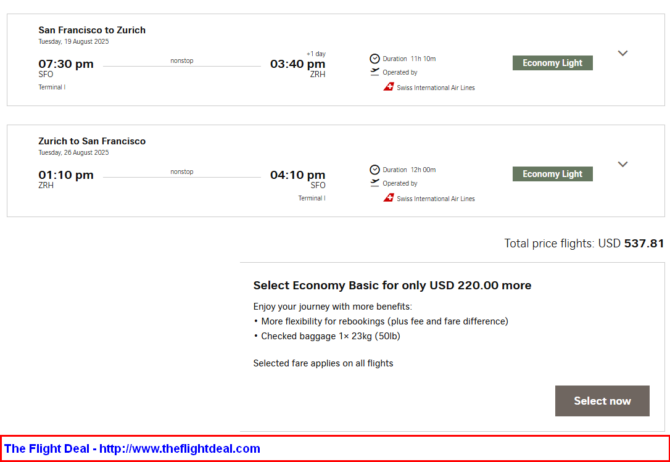Click Select Economy Basic upgrade headline
Viewport: 670px width, 462px height.
[392, 285]
